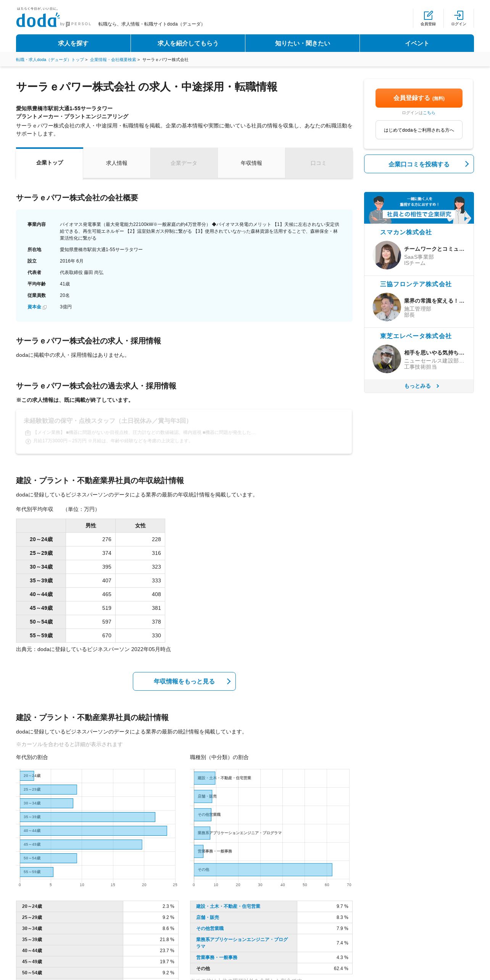The image size is (490, 980).
Task: Open the 知りたい・聞きたい menu
Action: tap(302, 43)
